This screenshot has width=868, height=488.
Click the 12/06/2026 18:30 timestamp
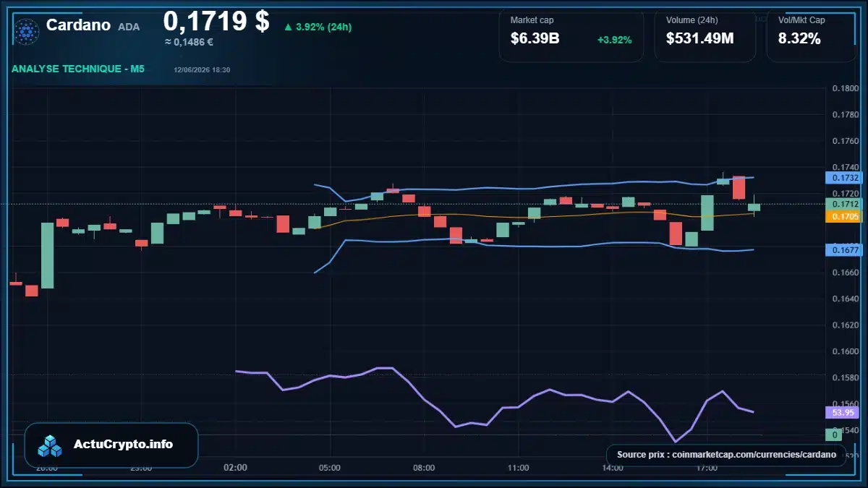click(202, 69)
